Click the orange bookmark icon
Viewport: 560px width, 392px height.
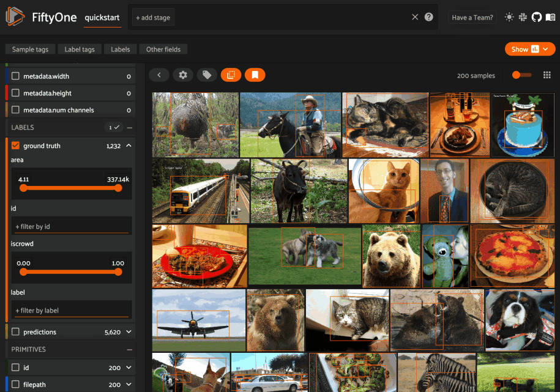point(255,75)
